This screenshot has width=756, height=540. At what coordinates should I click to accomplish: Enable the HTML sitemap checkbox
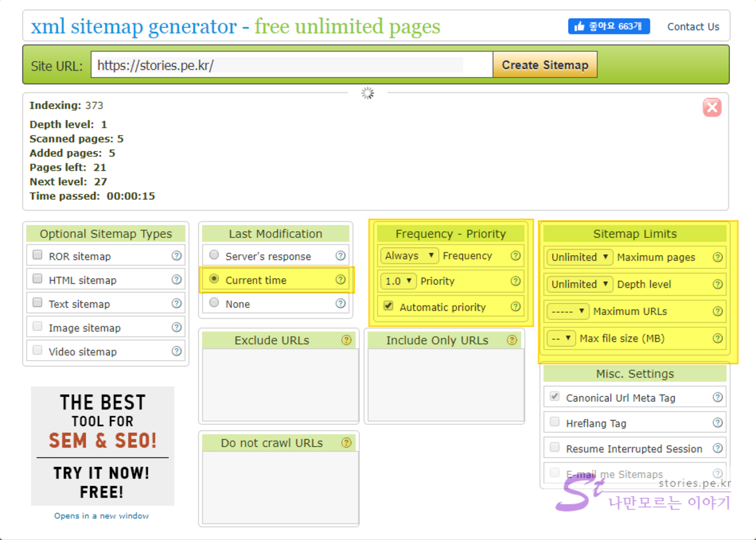point(38,279)
